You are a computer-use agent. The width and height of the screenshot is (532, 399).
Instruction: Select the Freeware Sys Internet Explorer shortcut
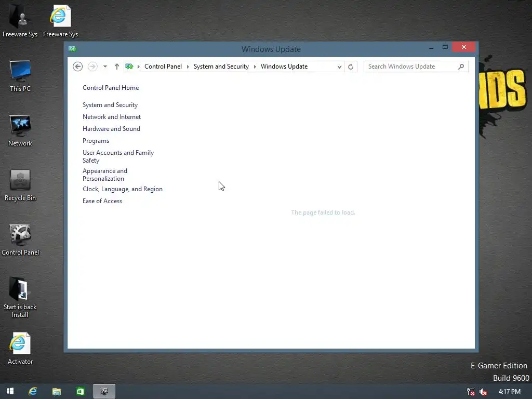pyautogui.click(x=60, y=21)
